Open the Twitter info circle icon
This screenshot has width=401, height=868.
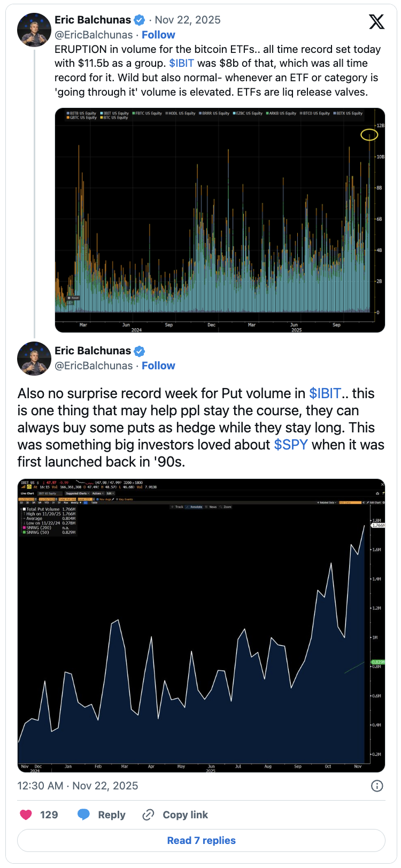tap(377, 786)
